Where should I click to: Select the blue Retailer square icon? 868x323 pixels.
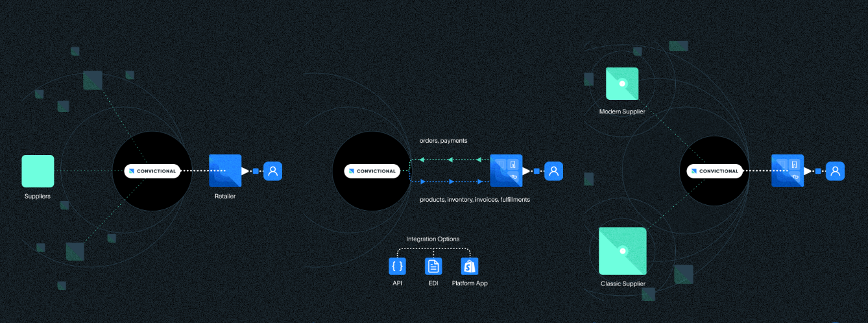click(x=225, y=171)
